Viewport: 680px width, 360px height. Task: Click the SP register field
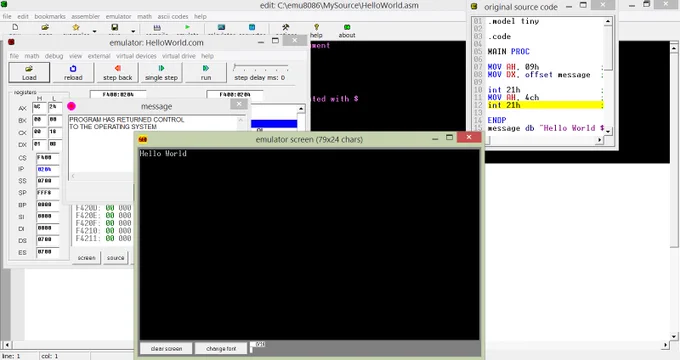pos(47,193)
